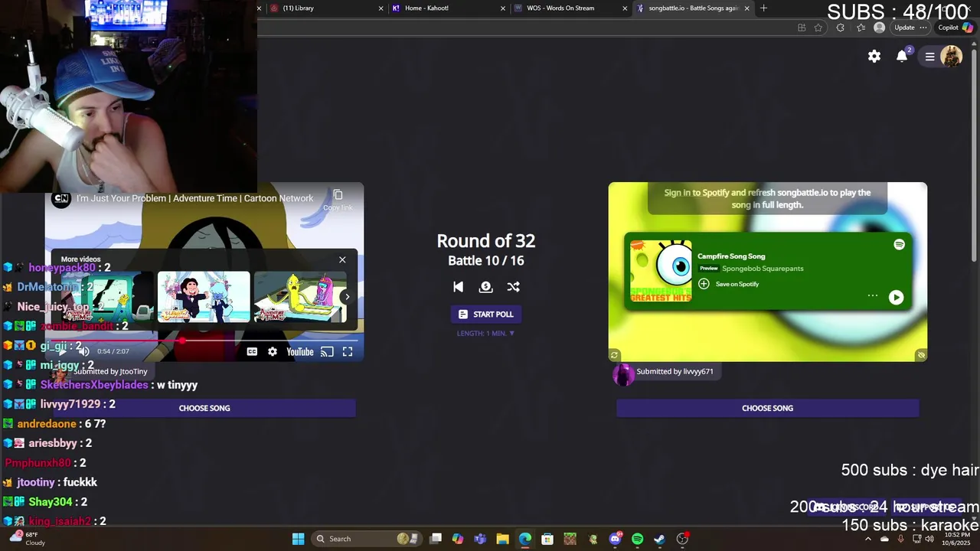Choose the Adventure Time song on the left

point(204,408)
